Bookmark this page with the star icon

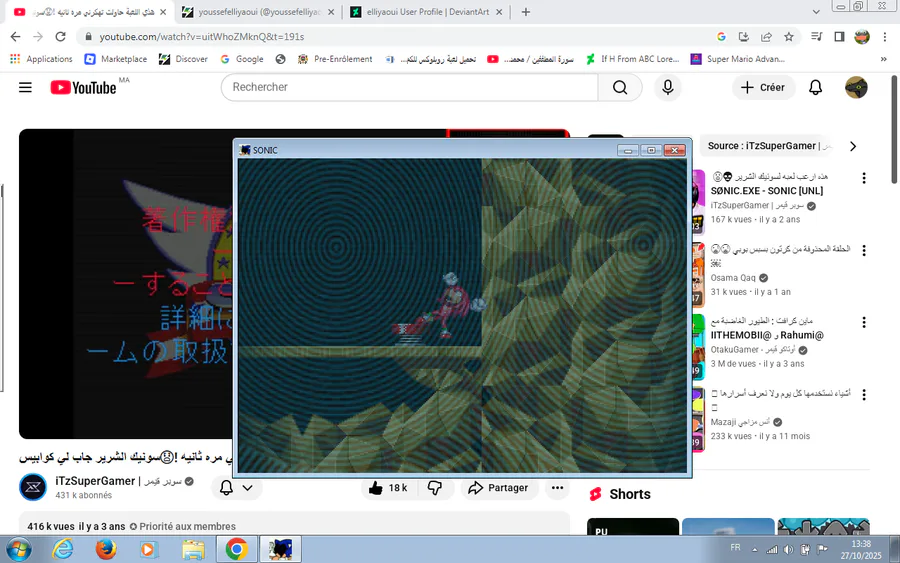pos(789,37)
